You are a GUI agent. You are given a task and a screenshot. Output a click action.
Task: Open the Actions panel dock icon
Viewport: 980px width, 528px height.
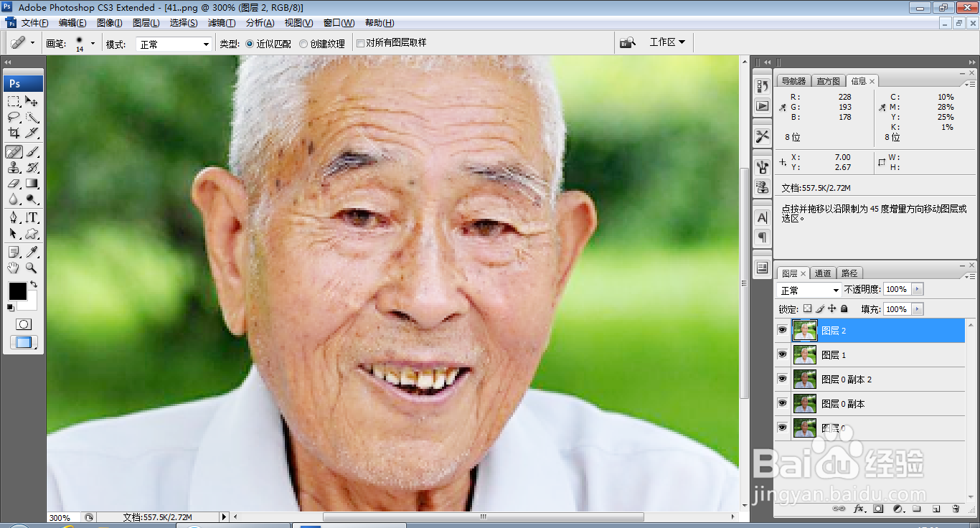(x=762, y=105)
